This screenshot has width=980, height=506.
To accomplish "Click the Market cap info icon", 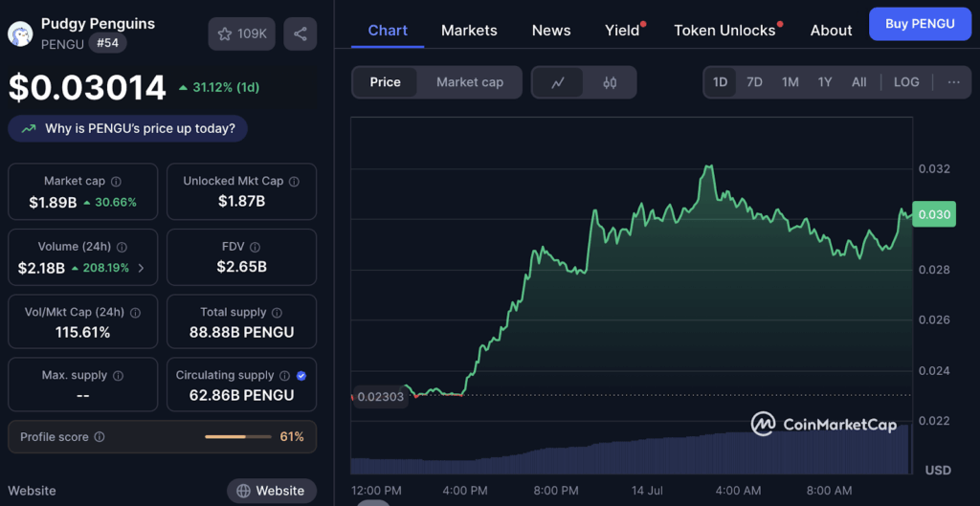I will tap(117, 182).
